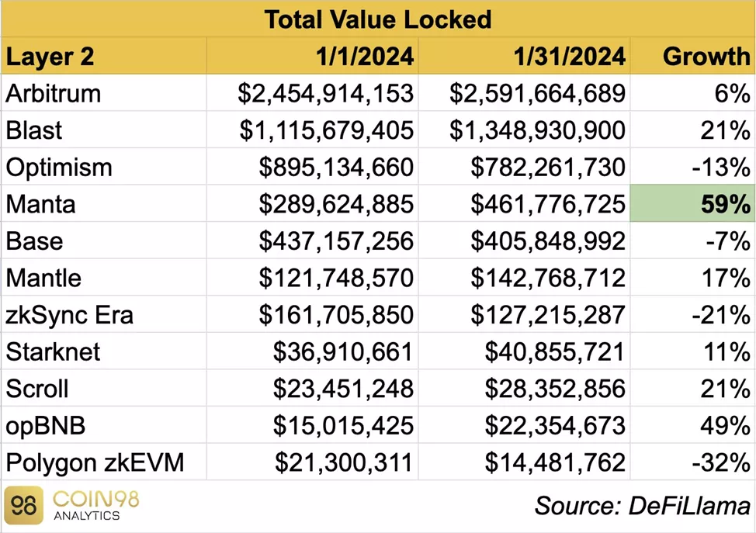Select the Optimism row label

point(59,168)
